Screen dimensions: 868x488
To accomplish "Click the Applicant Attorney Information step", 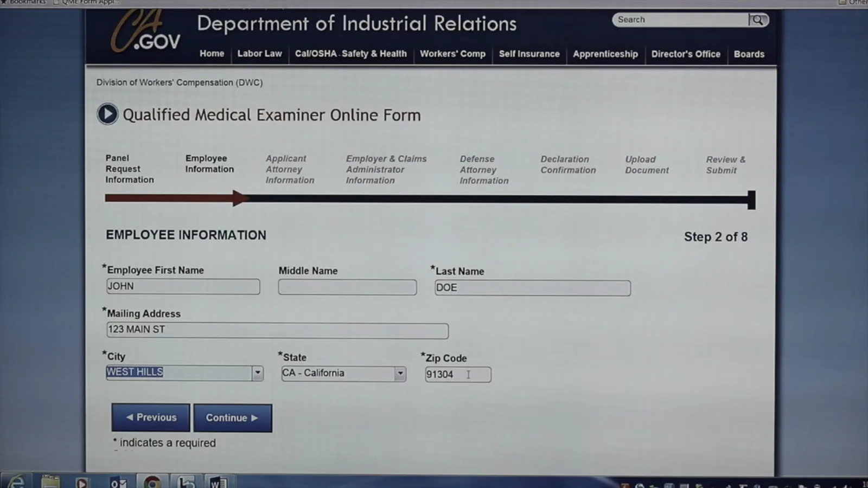I will point(290,169).
